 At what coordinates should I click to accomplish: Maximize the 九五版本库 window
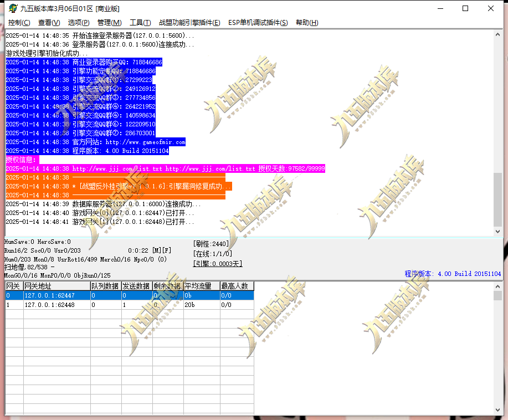465,8
